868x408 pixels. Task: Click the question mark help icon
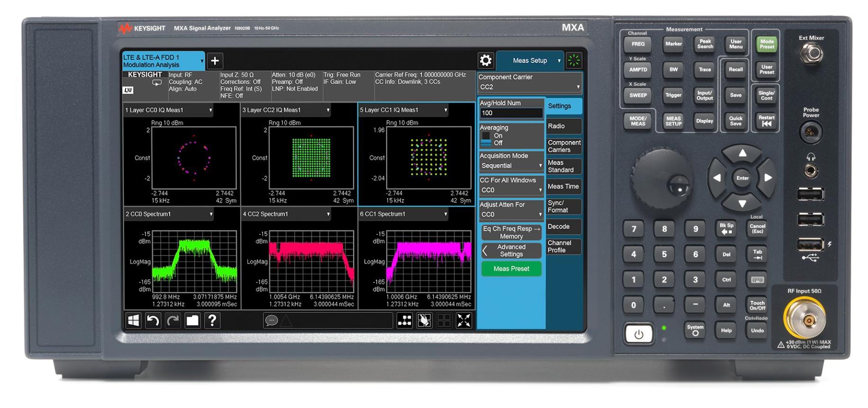[x=212, y=320]
